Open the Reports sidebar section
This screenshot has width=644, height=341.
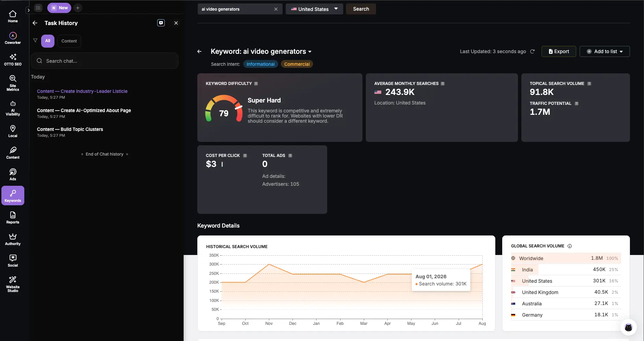[x=13, y=218]
